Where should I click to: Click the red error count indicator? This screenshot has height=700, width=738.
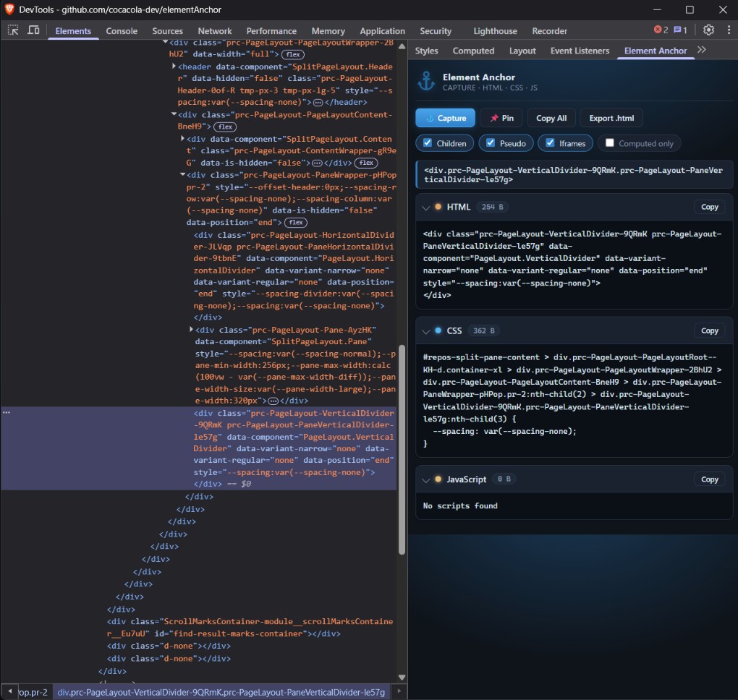point(661,30)
